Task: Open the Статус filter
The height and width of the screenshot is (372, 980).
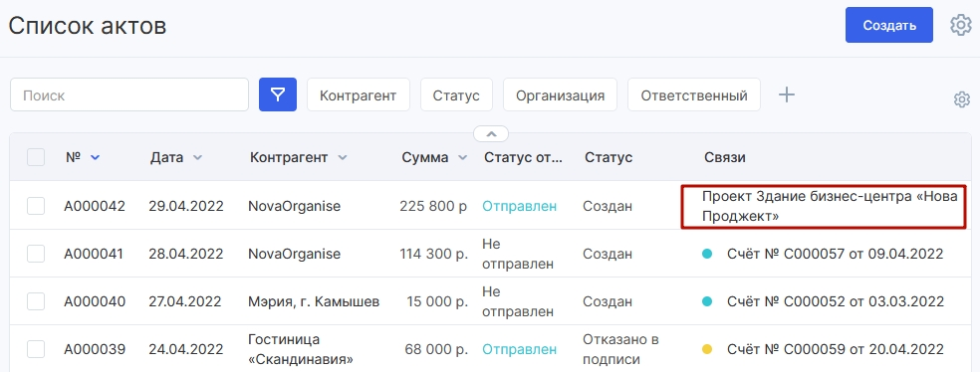Action: coord(456,94)
